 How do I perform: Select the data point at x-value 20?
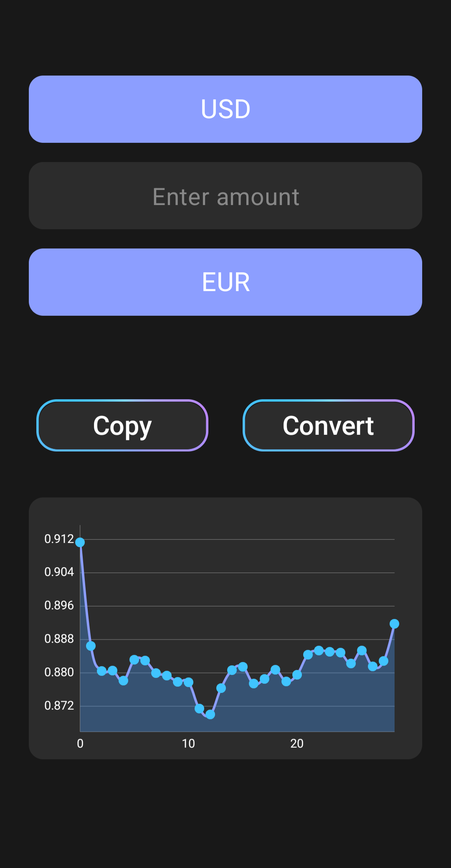(x=297, y=675)
